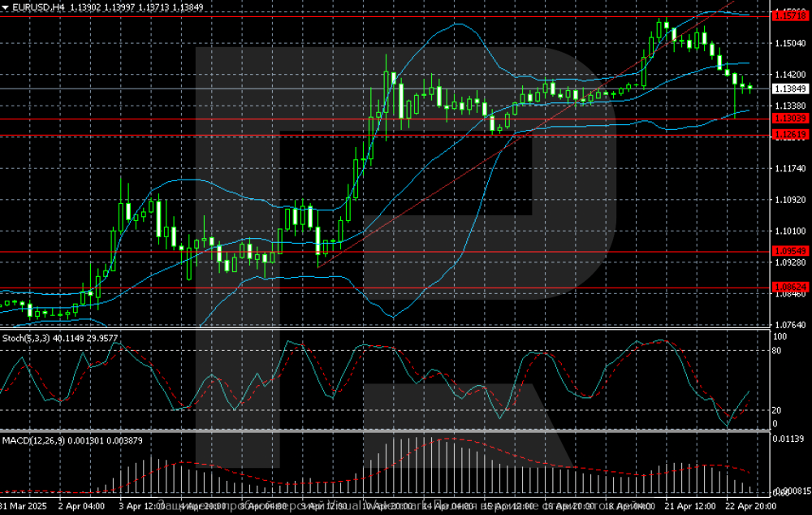Click the 1.12619 red price level label
The height and width of the screenshot is (515, 812).
789,135
